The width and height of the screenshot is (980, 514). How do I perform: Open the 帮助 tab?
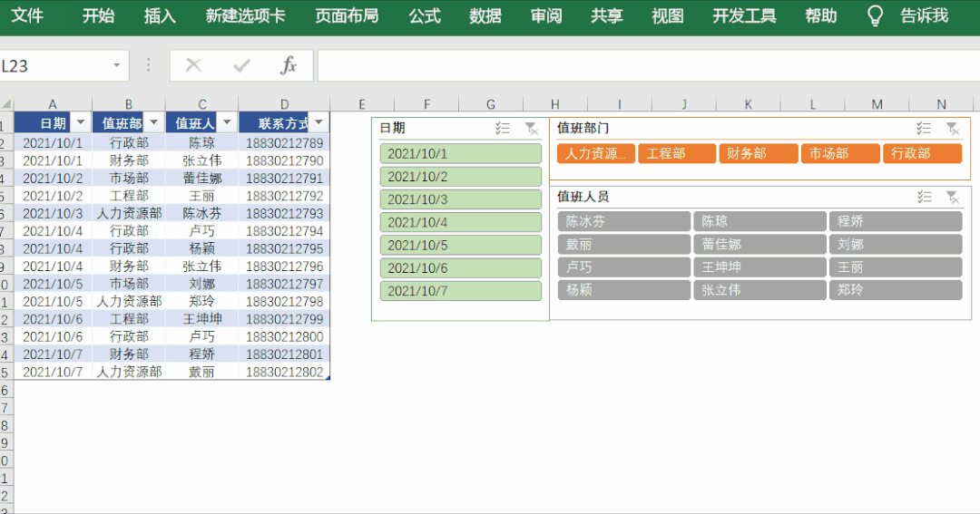point(821,15)
